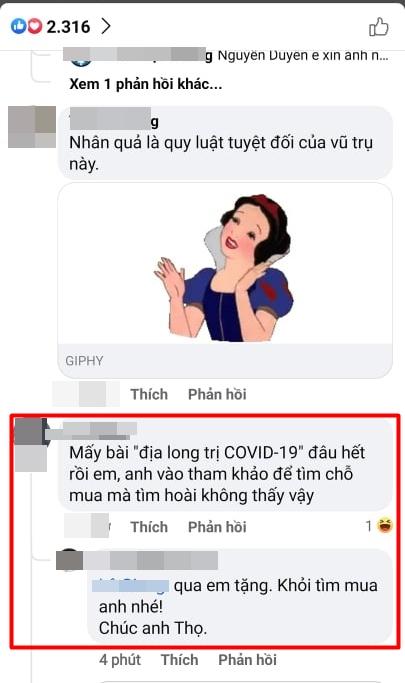The height and width of the screenshot is (683, 405).
Task: Click 'Thích' under the 'Chúc anh Thọ' reply
Action: point(179,659)
